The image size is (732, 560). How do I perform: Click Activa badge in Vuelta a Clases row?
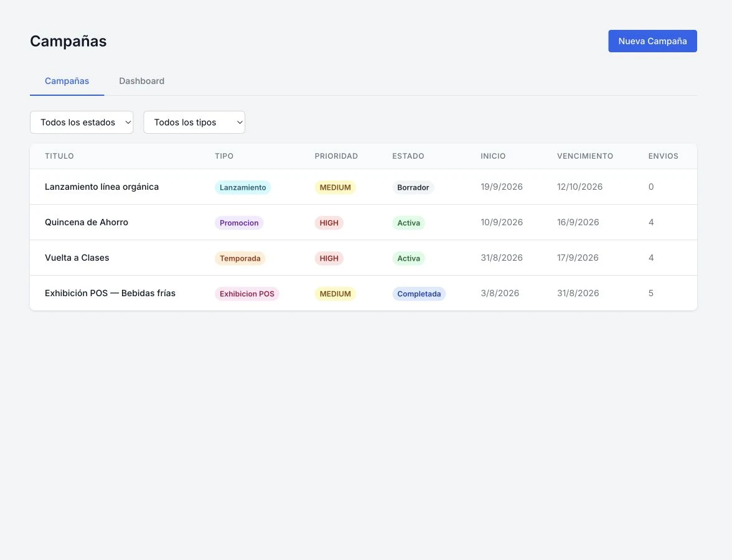coord(408,258)
